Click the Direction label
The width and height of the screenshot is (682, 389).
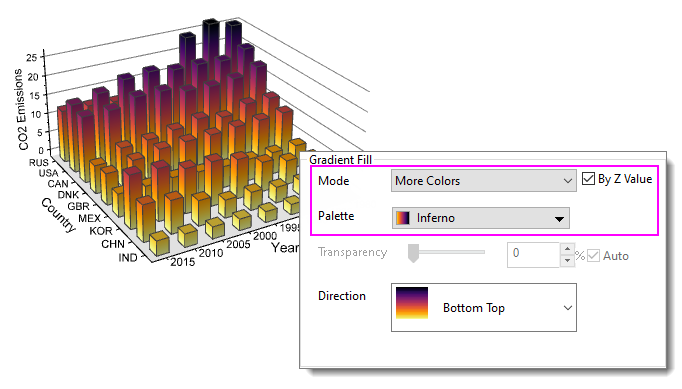(x=342, y=296)
